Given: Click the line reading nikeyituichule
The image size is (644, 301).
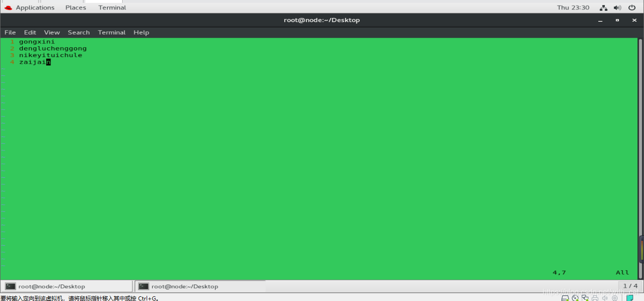Looking at the screenshot, I should click(x=50, y=55).
